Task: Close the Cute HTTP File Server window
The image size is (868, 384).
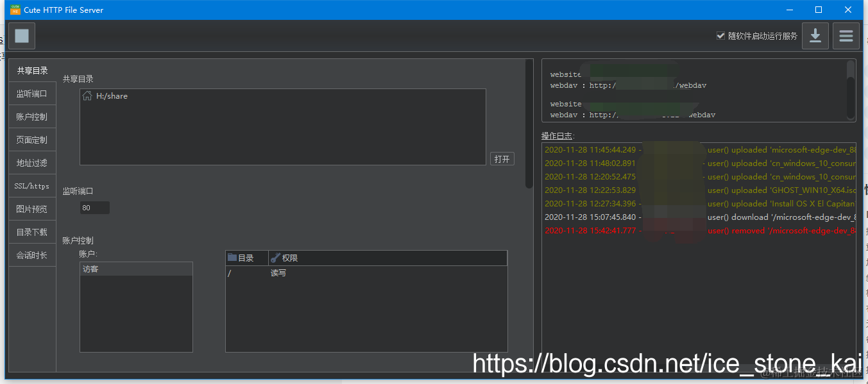Action: 848,10
